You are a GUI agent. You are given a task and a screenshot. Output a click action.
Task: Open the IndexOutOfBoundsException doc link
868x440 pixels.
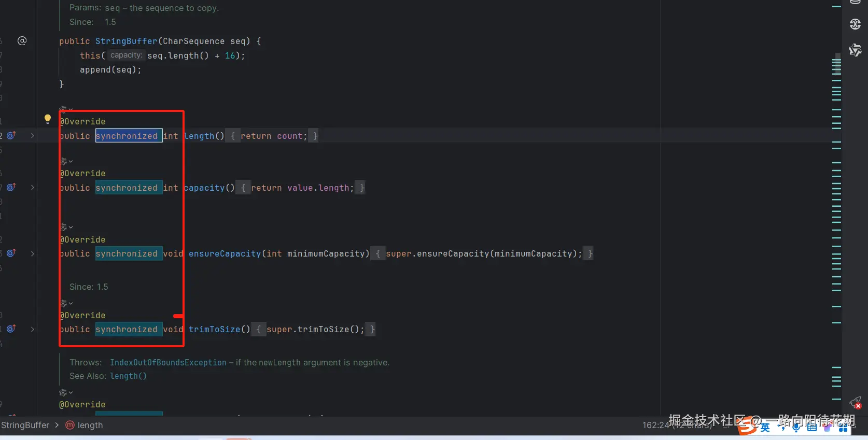coord(168,362)
